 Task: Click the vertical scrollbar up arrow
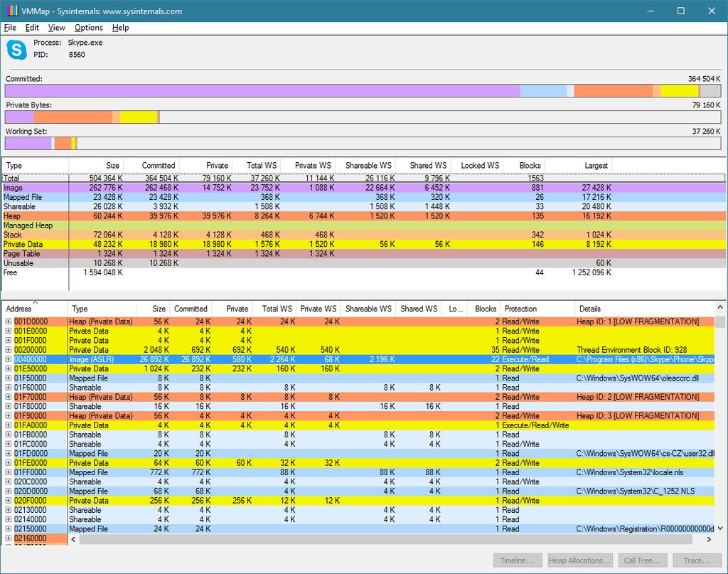pos(720,307)
